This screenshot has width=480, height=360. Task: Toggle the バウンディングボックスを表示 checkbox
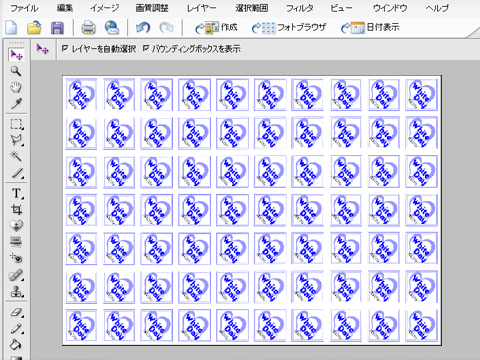click(x=146, y=49)
